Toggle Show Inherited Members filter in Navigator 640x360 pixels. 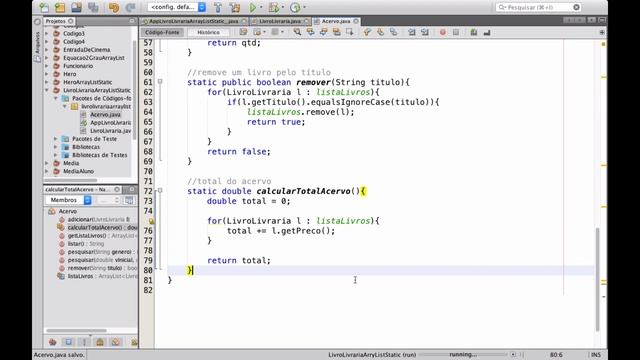52,342
